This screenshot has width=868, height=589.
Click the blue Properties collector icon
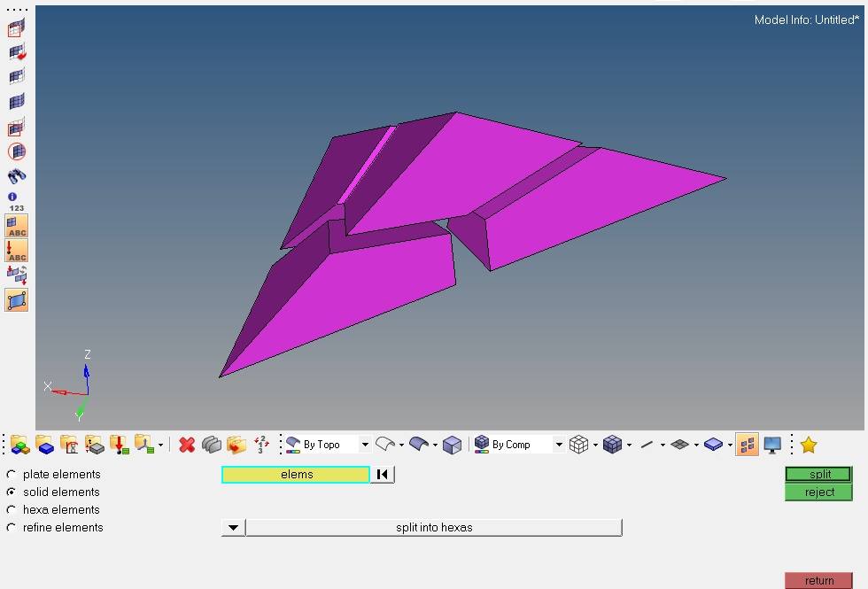pos(44,445)
